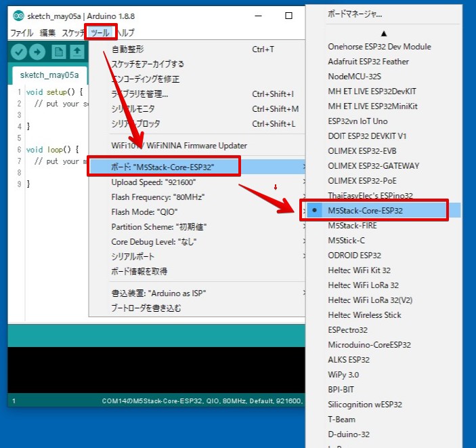The image size is (476, 448).
Task: Select WiPy 3.0 board
Action: coord(384,374)
